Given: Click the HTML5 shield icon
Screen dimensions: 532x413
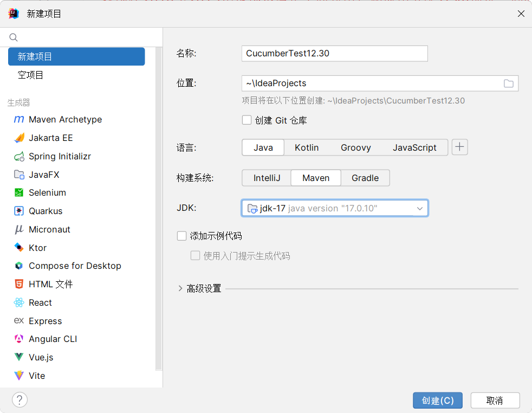Looking at the screenshot, I should click(x=19, y=284).
